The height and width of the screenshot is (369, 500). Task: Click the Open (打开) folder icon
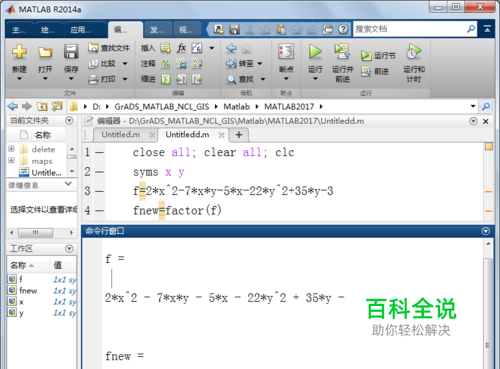[45, 52]
